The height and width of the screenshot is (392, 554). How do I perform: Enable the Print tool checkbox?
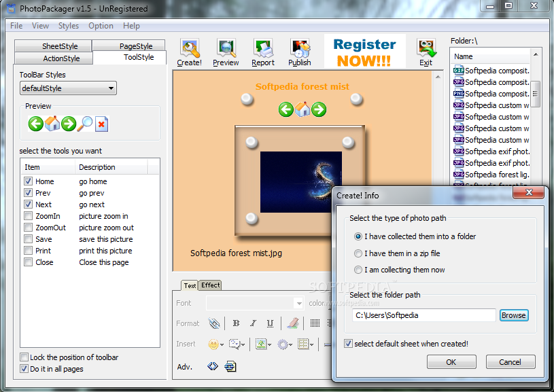click(28, 251)
